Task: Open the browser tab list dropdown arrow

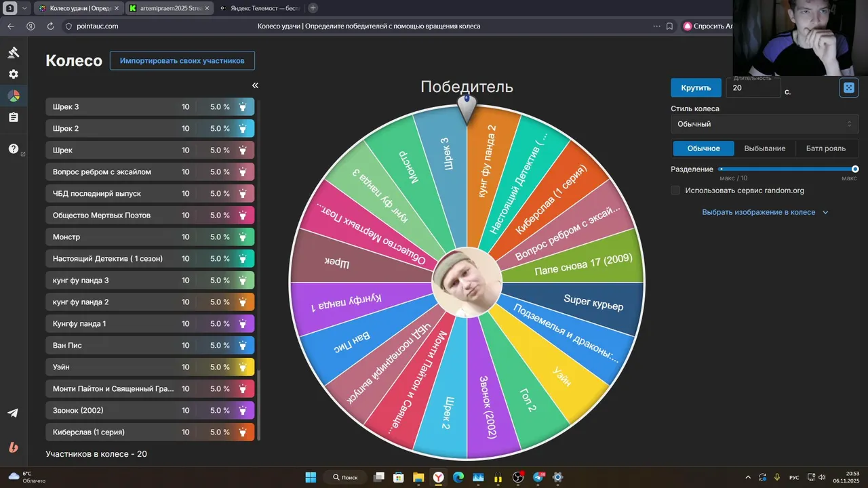Action: pos(25,8)
